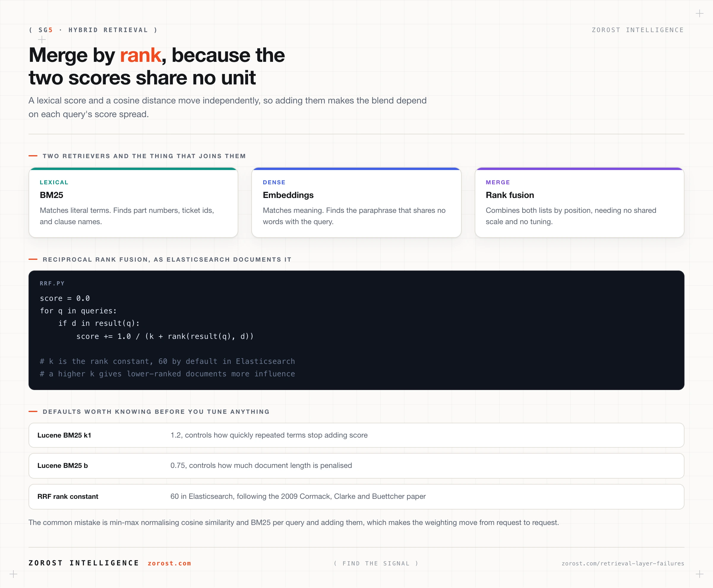Screen dimensions: 713x588
Task: Click the plus crosshair icon top right
Action: [699, 14]
